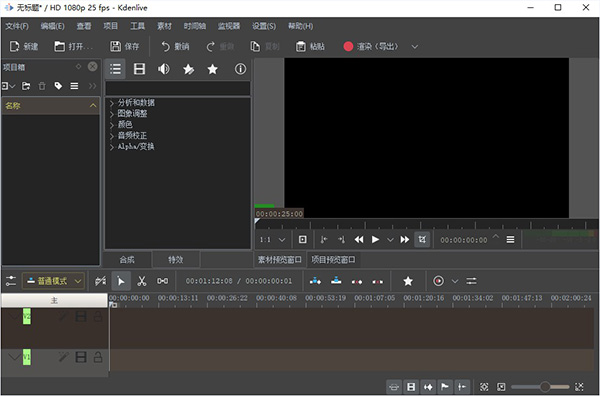Open add clip dropdown in project bin
The image size is (600, 396).
(x=8, y=86)
